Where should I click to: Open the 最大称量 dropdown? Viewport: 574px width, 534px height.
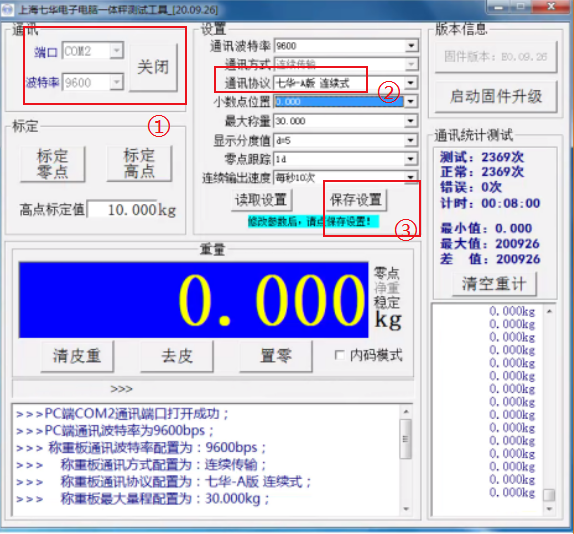[411, 121]
